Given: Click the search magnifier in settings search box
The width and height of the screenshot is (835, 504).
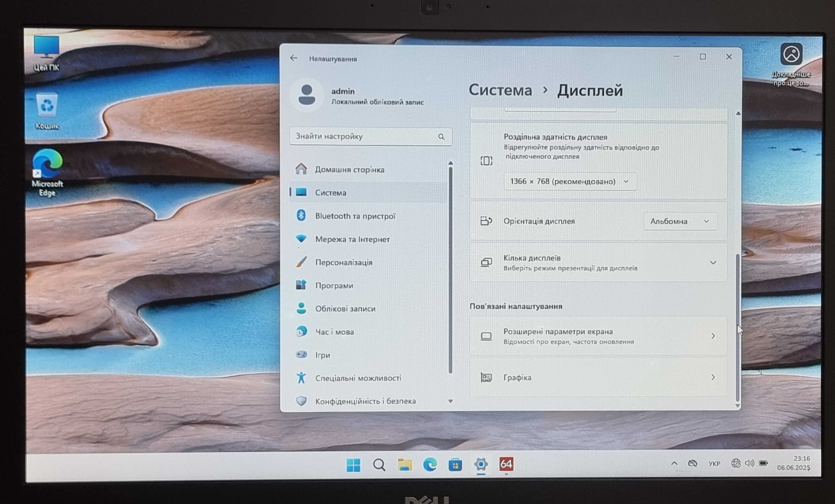Looking at the screenshot, I should pos(441,137).
